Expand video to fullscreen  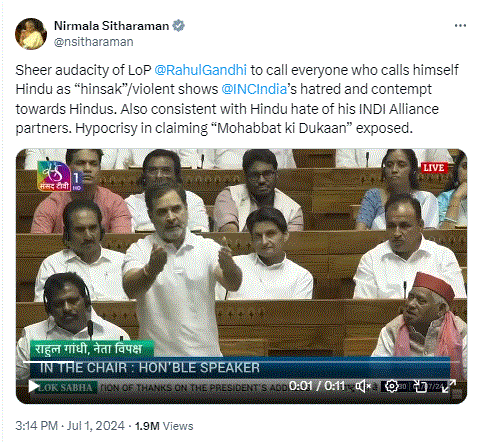click(449, 386)
